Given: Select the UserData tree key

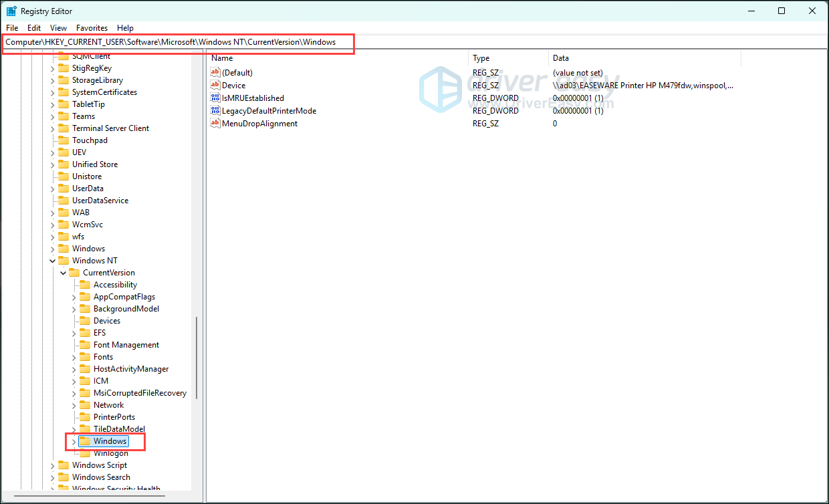Looking at the screenshot, I should point(88,188).
